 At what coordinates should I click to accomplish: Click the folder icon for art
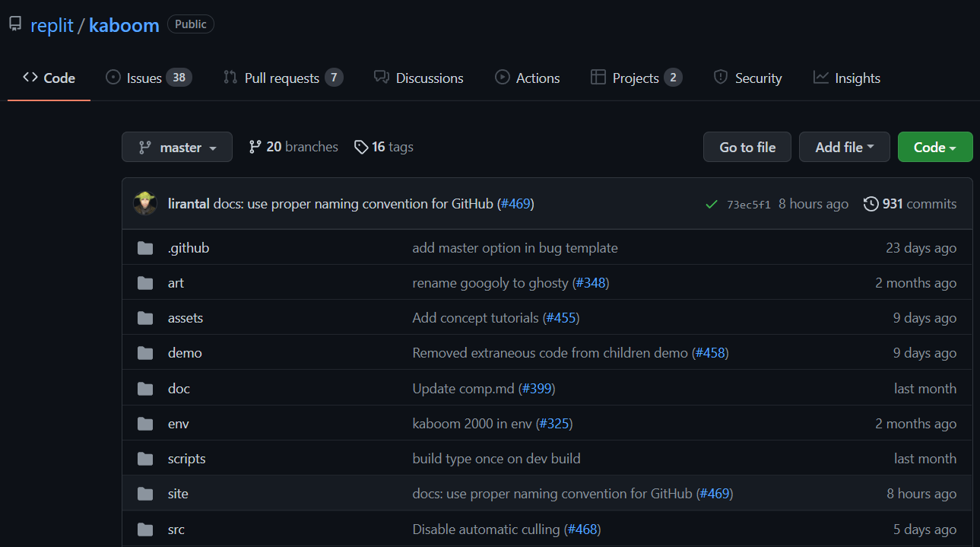[145, 283]
